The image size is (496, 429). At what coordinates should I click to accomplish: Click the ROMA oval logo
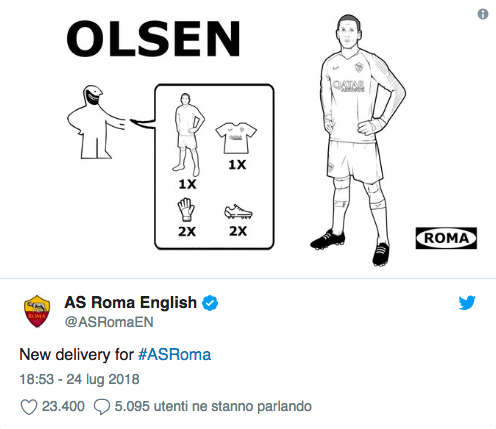click(446, 238)
